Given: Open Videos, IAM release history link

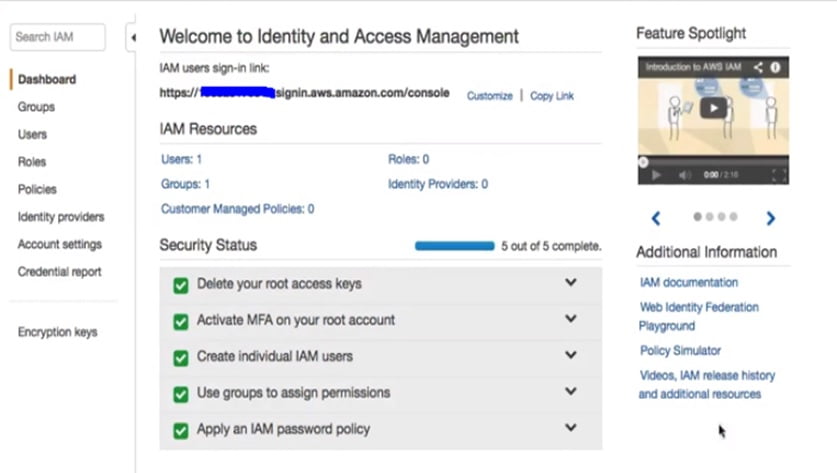Looking at the screenshot, I should [707, 385].
